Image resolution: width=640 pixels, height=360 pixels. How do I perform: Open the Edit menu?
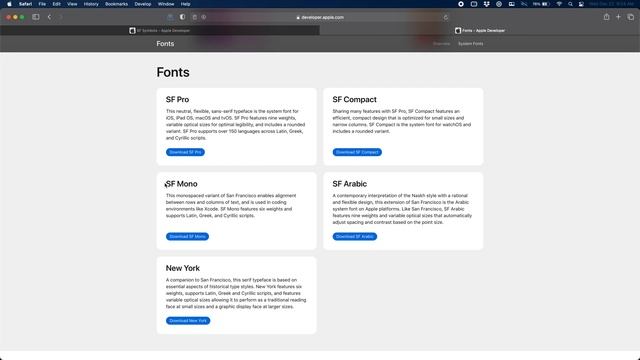pyautogui.click(x=56, y=4)
